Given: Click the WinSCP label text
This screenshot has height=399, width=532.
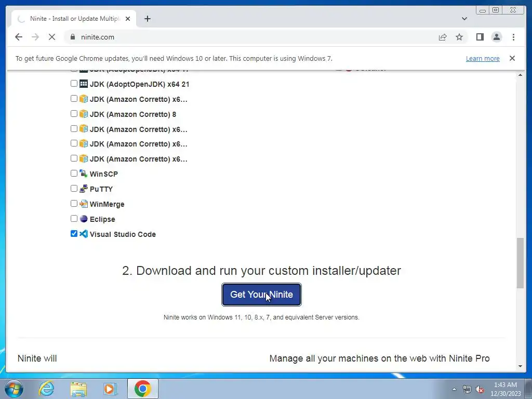Looking at the screenshot, I should [103, 174].
